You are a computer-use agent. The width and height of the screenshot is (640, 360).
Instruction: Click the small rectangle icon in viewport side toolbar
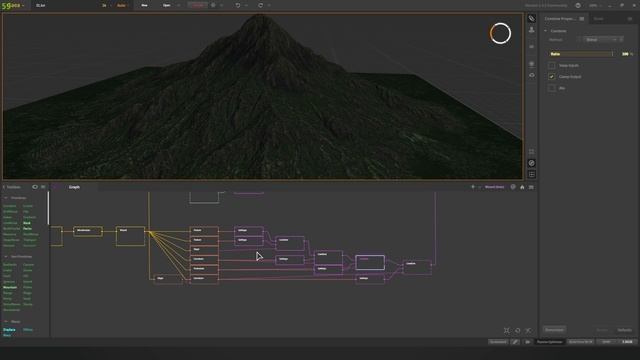(531, 47)
